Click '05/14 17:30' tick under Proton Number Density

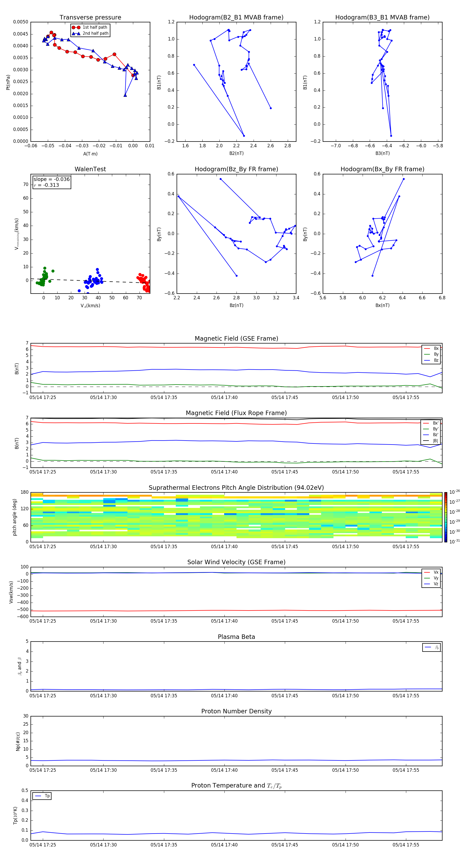[103, 770]
